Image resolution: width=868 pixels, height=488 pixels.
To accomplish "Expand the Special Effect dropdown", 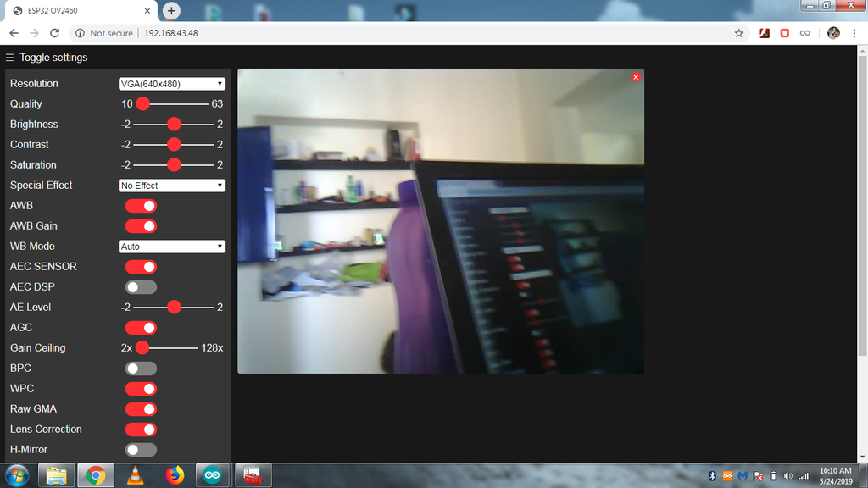I will click(x=171, y=185).
